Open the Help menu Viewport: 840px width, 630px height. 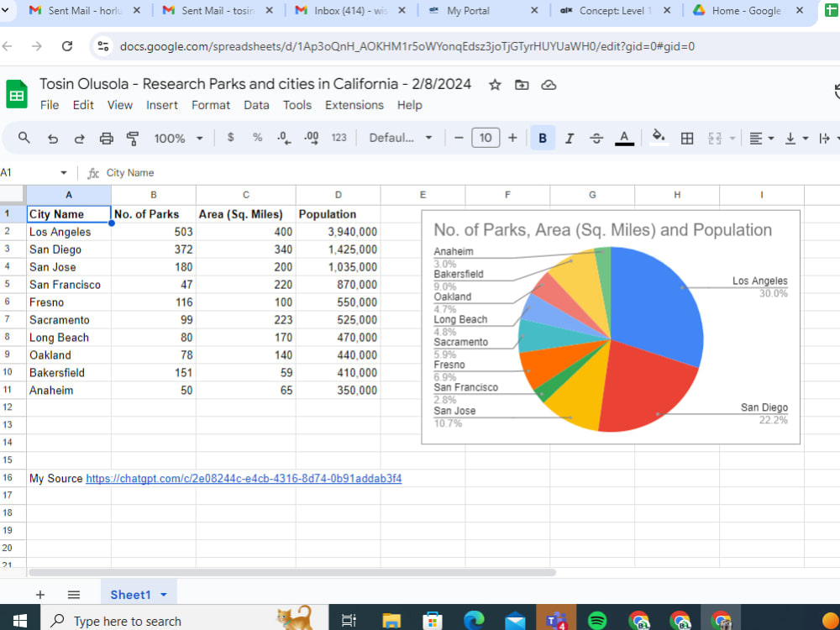click(409, 105)
